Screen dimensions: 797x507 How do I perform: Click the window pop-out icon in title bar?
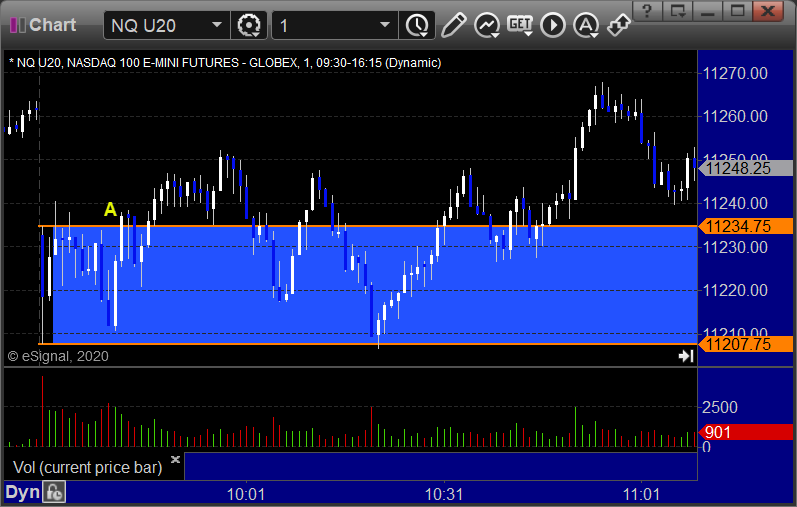(678, 11)
